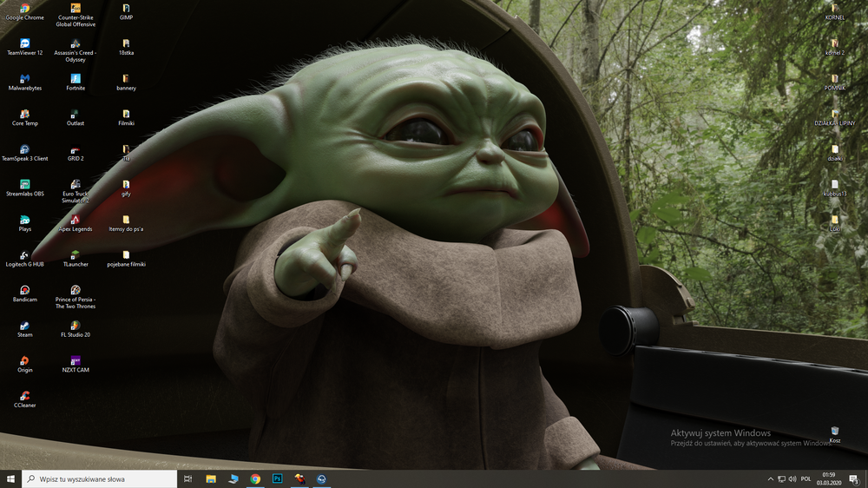Click the taskbar search box
Image resolution: width=868 pixels, height=488 pixels.
click(x=100, y=479)
